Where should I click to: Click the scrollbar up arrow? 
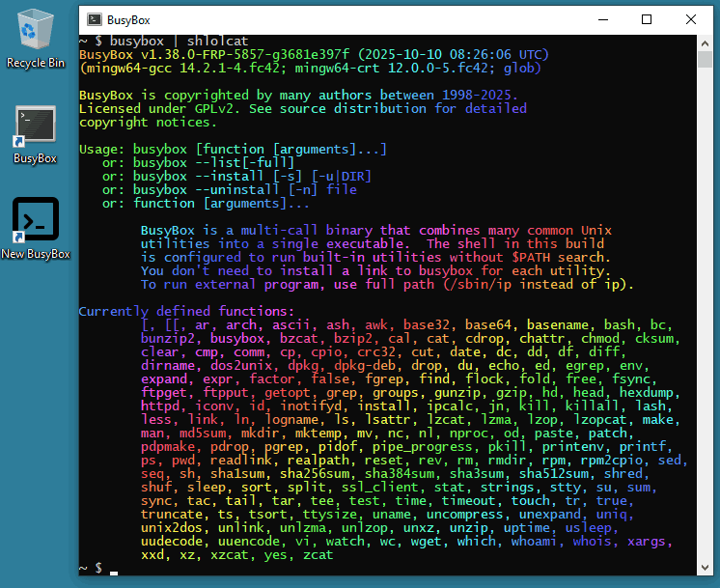click(705, 43)
